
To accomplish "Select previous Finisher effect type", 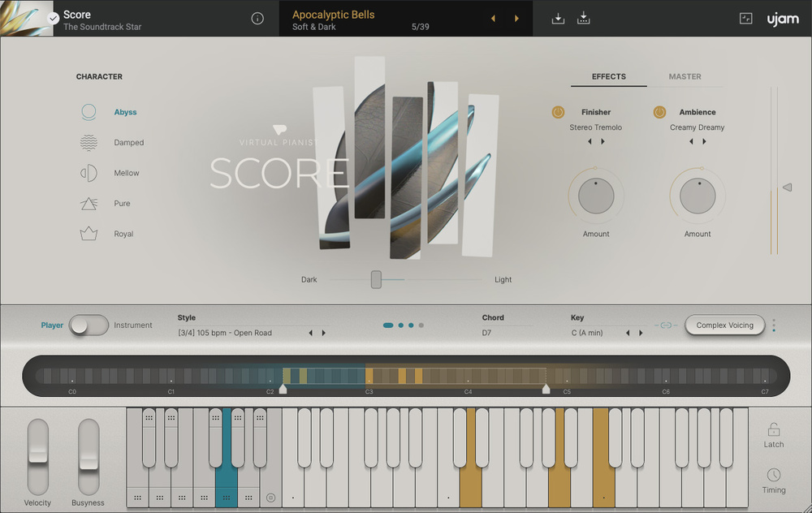I will click(x=590, y=141).
